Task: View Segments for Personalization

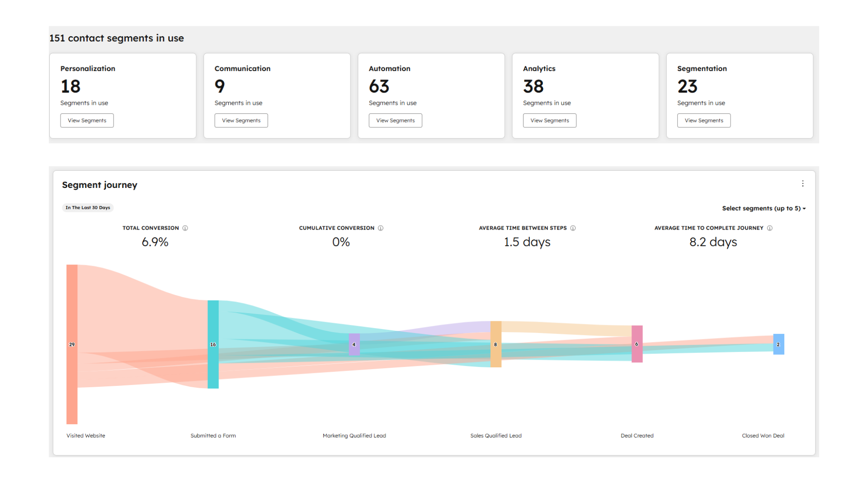Action: point(87,121)
